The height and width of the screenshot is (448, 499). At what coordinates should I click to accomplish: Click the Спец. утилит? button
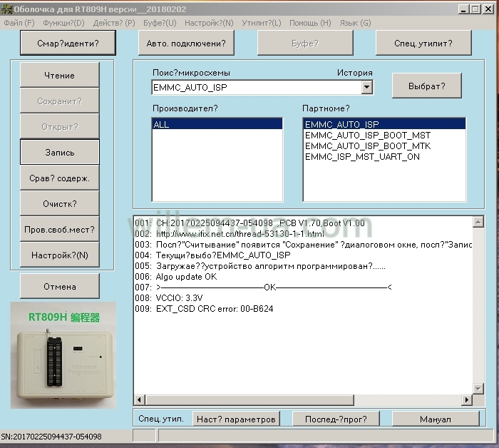pyautogui.click(x=423, y=43)
